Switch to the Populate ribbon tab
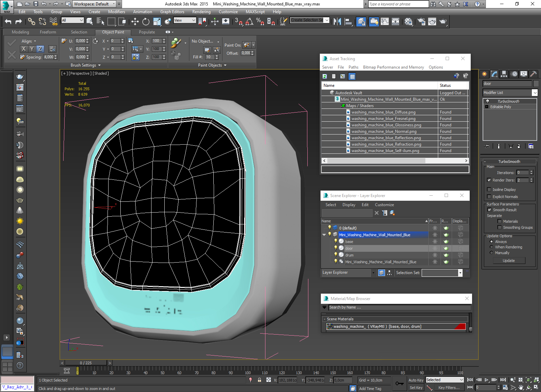 (147, 32)
